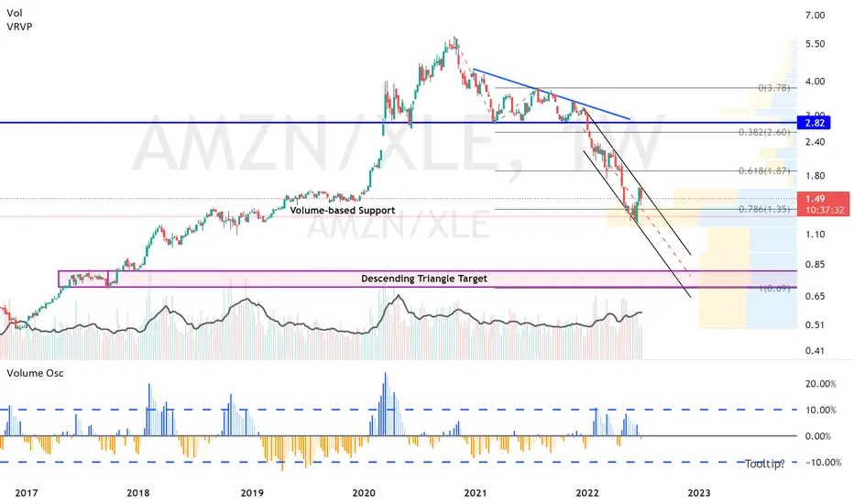Image resolution: width=854 pixels, height=504 pixels.
Task: Click the 0(3.78) Fibonacci level label
Action: 774,88
